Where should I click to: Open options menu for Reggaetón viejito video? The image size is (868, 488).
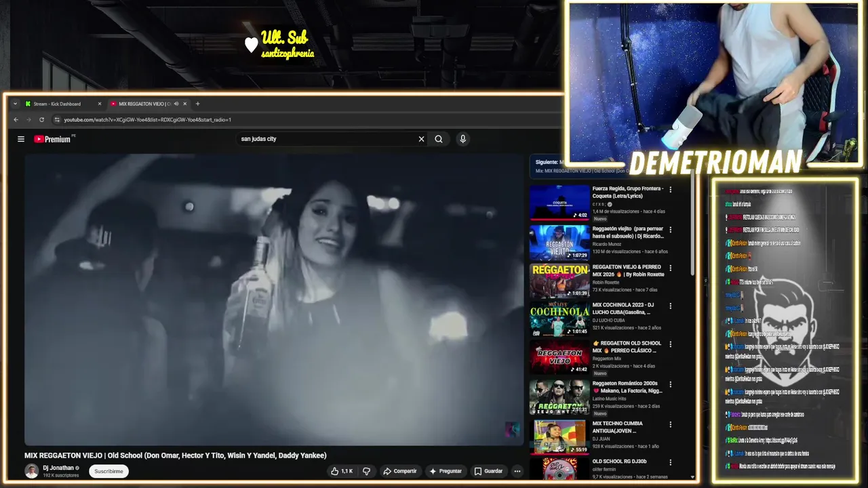tap(671, 230)
